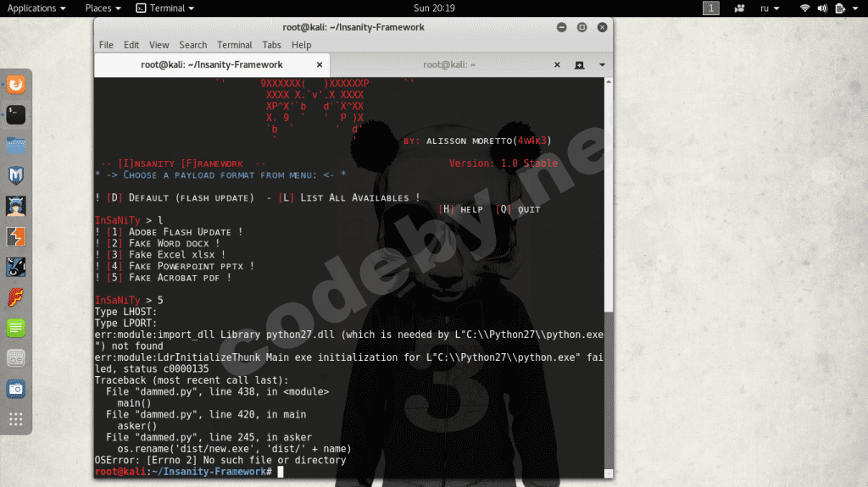Open the View menu
Viewport: 868px width, 487px height.
[x=159, y=45]
